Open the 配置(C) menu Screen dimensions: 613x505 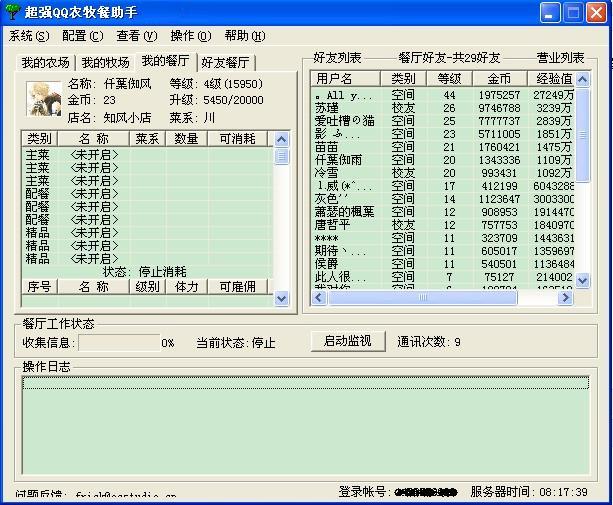82,36
